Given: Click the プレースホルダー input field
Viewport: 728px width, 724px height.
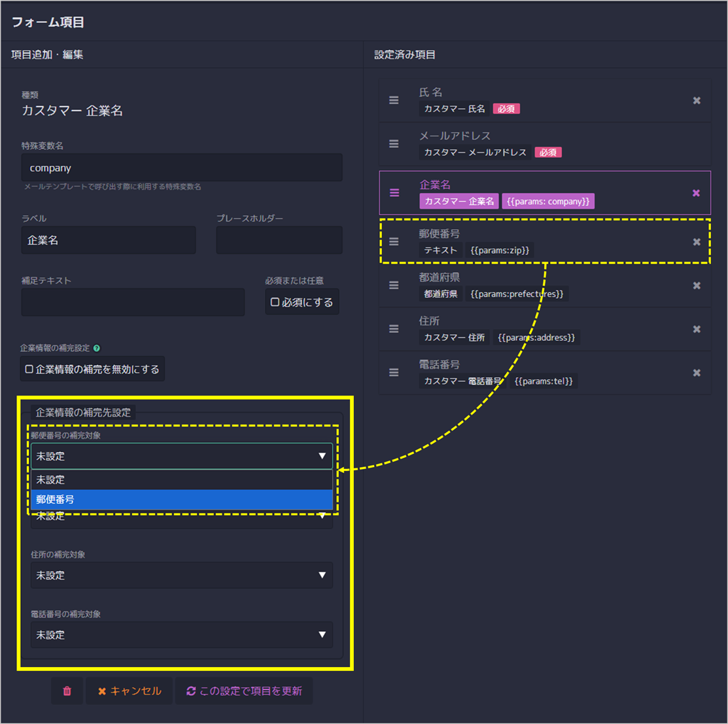Looking at the screenshot, I should tap(279, 241).
